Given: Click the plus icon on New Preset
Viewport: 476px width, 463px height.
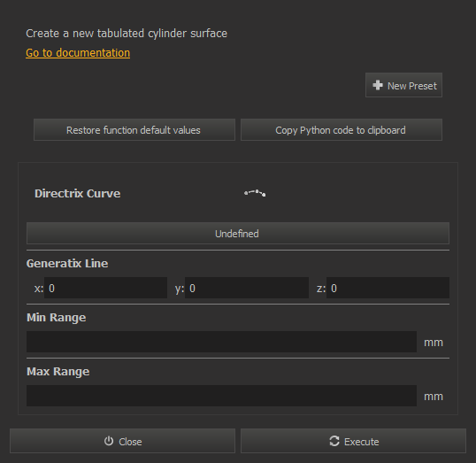Looking at the screenshot, I should tap(378, 85).
